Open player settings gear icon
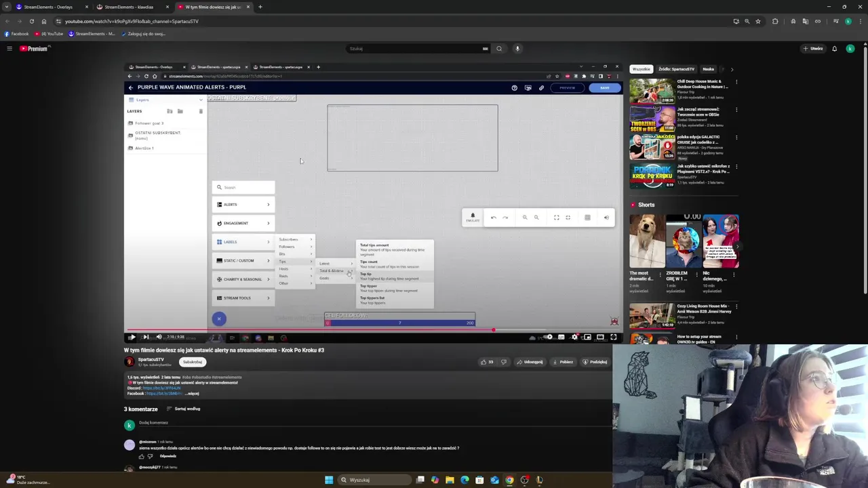Image resolution: width=868 pixels, height=488 pixels. pos(574,337)
